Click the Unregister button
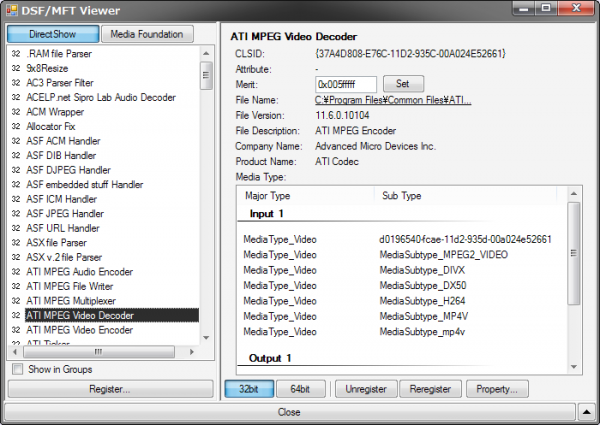Screen dimensions: 600x425 pos(366,389)
